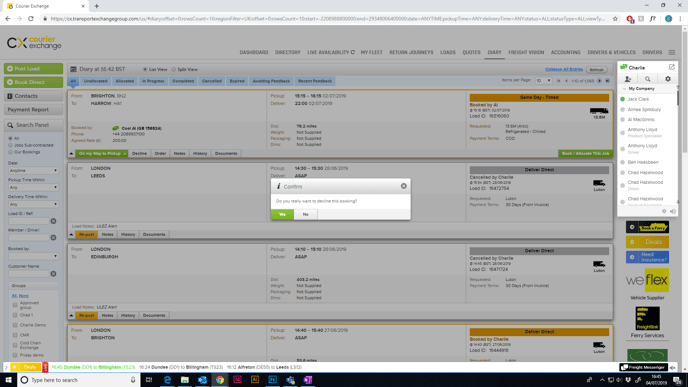This screenshot has width=688, height=387.
Task: Click No in the Confirm dialog
Action: tap(305, 214)
